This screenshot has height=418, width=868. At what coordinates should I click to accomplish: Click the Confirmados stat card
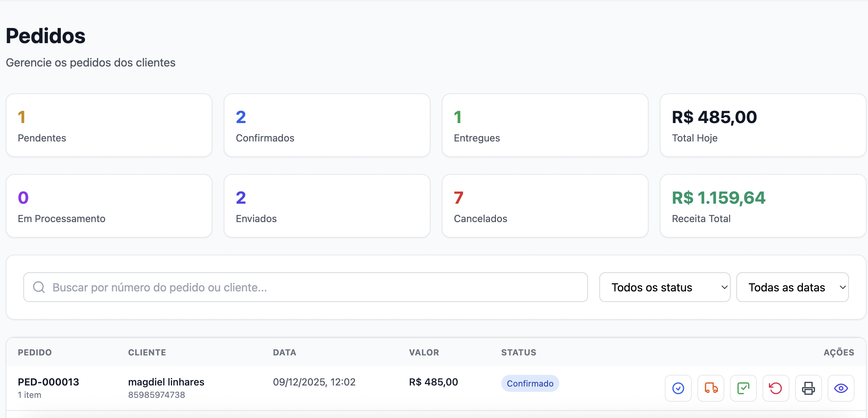(327, 125)
